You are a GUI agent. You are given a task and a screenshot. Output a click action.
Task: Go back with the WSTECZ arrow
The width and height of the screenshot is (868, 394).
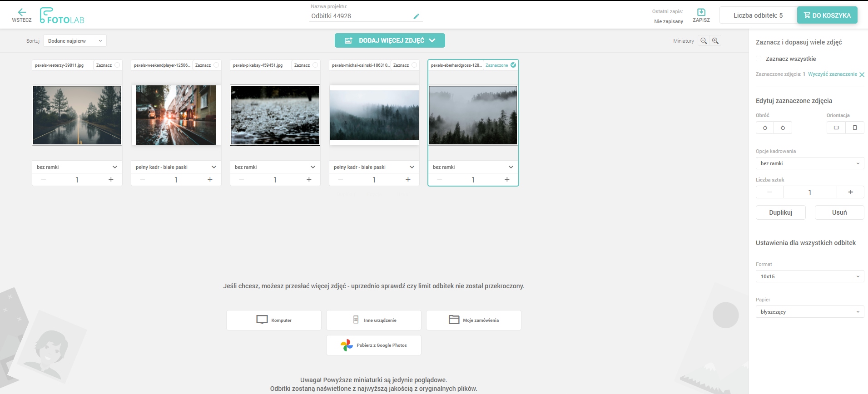pyautogui.click(x=21, y=15)
